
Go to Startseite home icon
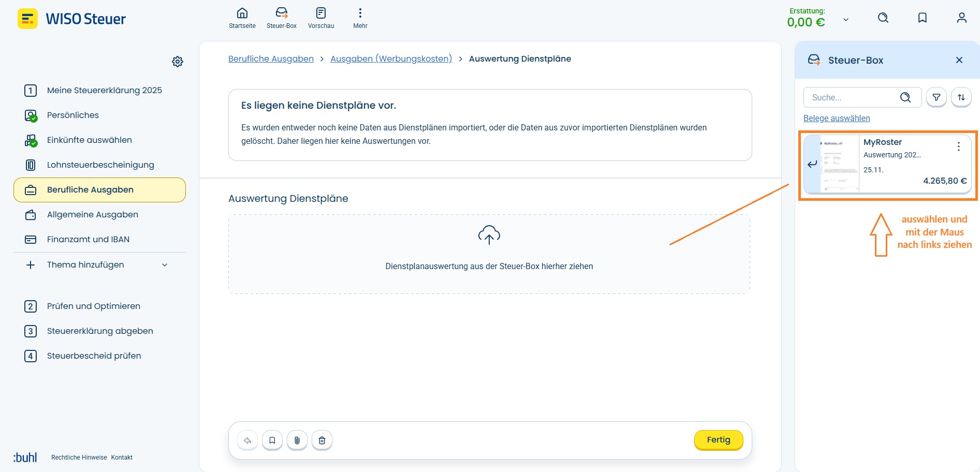coord(242,13)
